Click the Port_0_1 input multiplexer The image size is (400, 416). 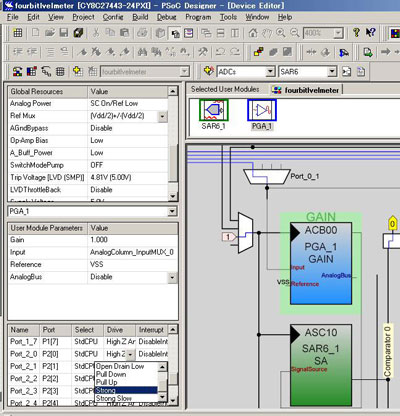pyautogui.click(x=267, y=176)
